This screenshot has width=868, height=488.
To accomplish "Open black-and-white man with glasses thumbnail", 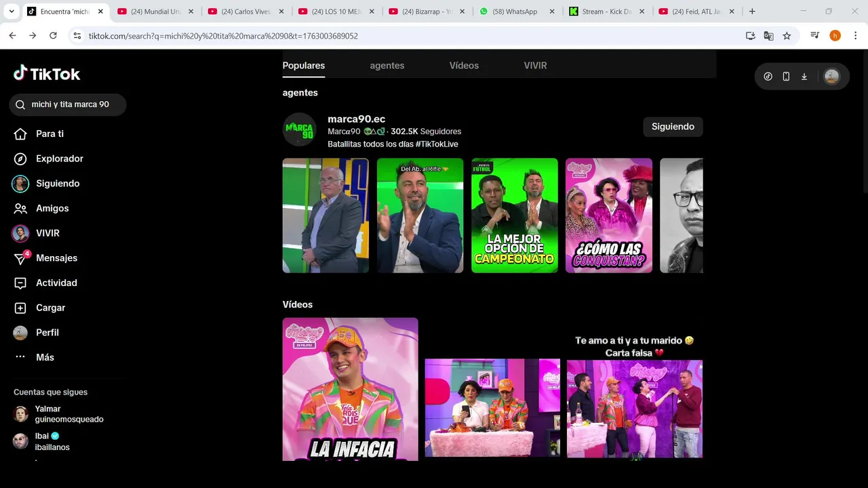I will [682, 216].
